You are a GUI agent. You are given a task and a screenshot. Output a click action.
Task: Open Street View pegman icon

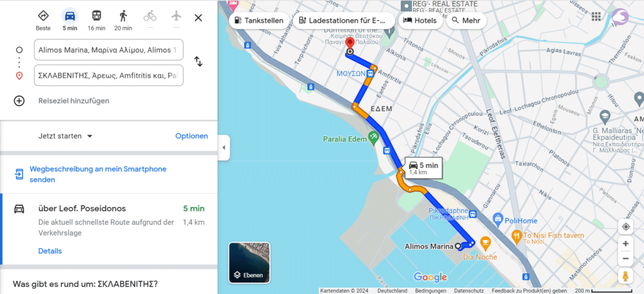(625, 276)
